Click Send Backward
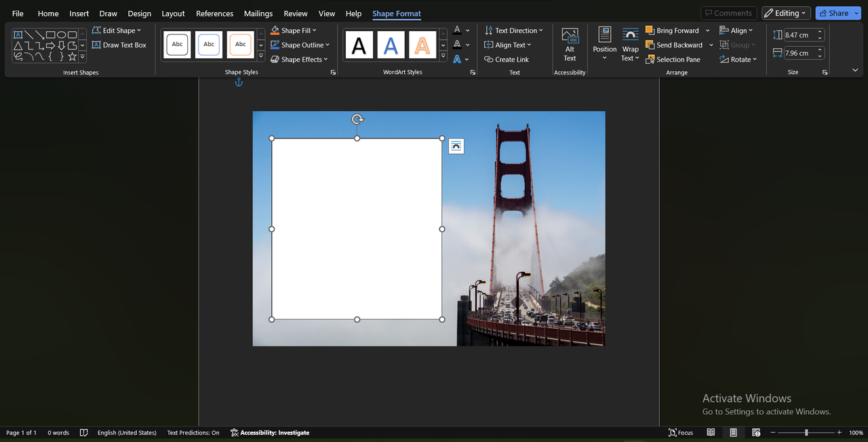 point(674,45)
